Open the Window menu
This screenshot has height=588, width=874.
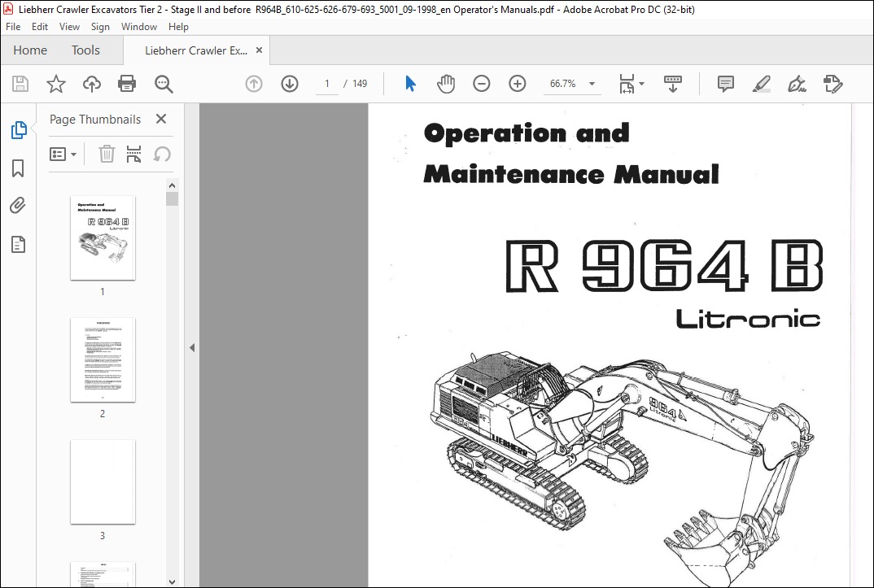tap(139, 27)
